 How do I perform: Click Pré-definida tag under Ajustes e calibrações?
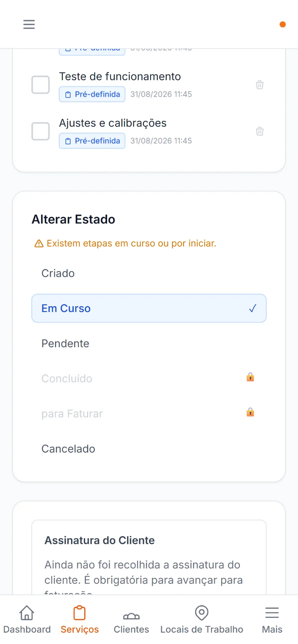pyautogui.click(x=92, y=141)
